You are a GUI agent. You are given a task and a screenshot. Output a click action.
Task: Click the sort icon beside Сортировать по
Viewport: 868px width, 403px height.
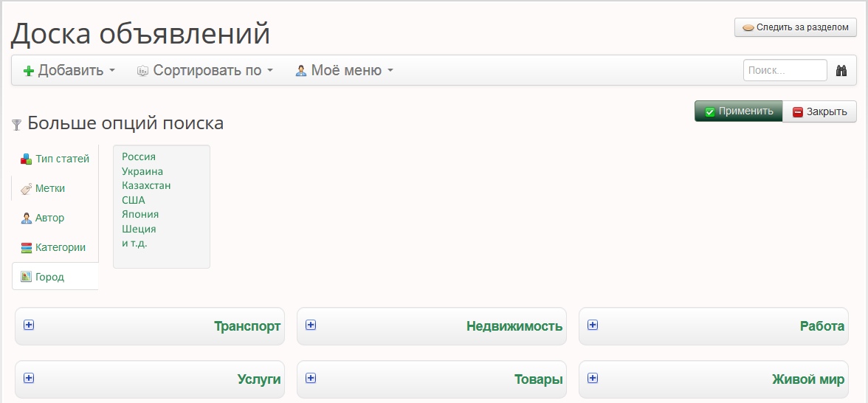coord(143,71)
